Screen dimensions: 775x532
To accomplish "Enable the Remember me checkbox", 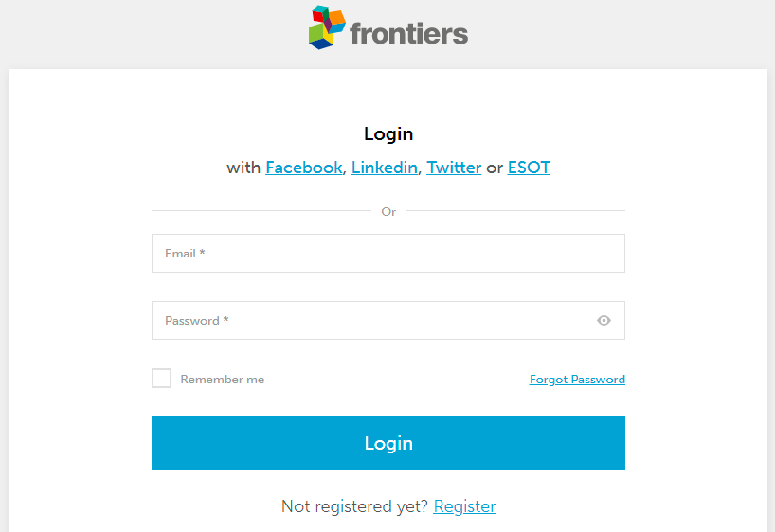I will (162, 379).
